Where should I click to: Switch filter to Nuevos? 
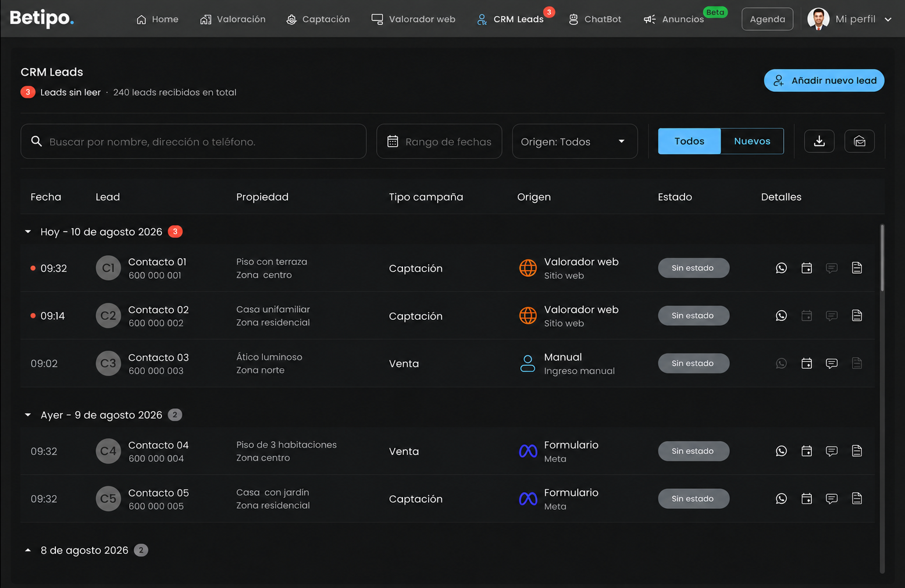coord(752,141)
